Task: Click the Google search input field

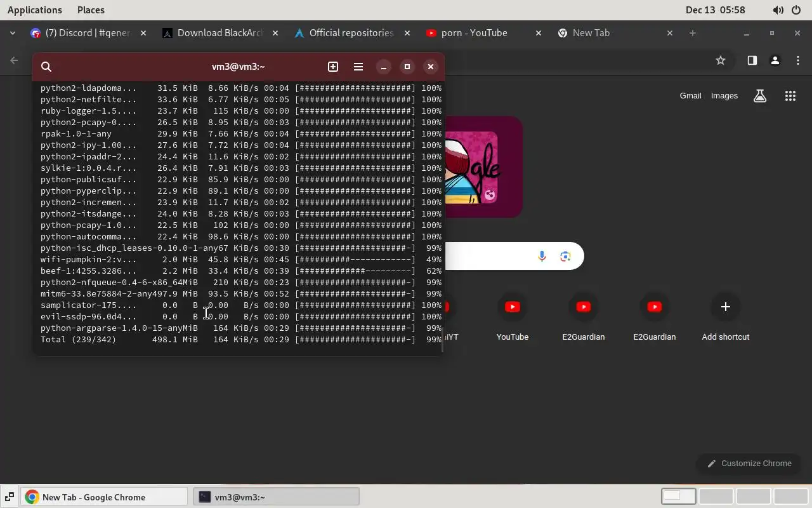Action: pyautogui.click(x=488, y=256)
